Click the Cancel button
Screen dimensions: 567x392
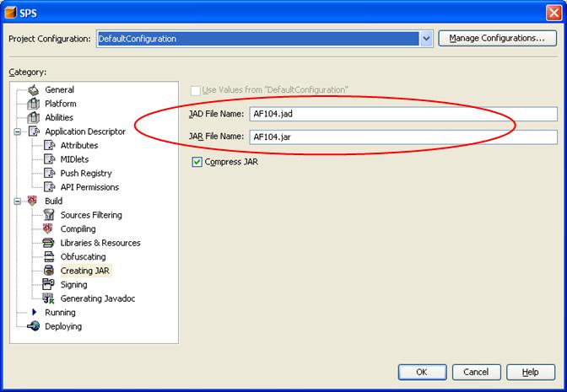475,372
